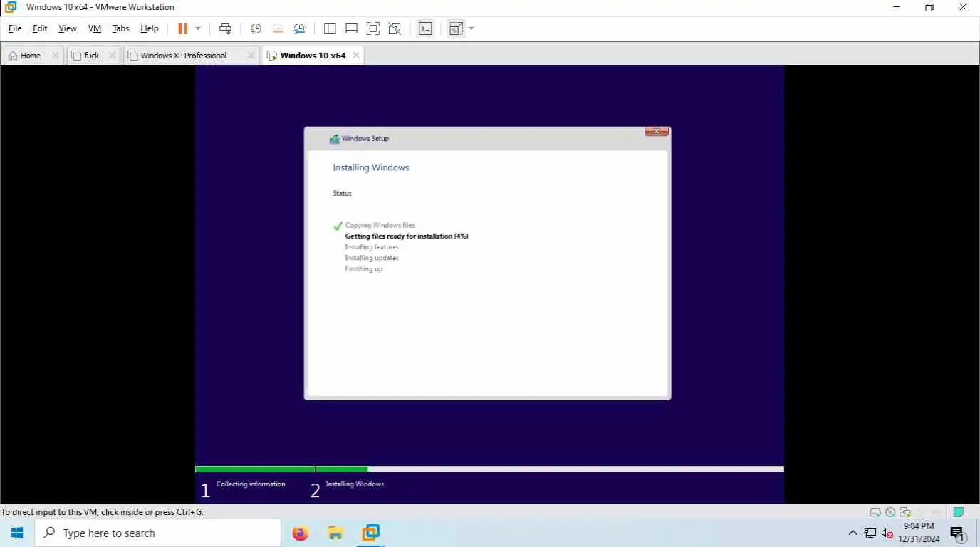Open the power options dropdown arrow beside pause
The height and width of the screenshot is (547, 980).
pyautogui.click(x=198, y=28)
